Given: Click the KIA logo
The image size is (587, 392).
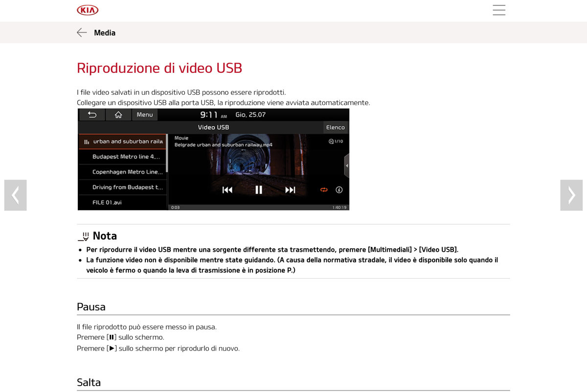Looking at the screenshot, I should [88, 10].
